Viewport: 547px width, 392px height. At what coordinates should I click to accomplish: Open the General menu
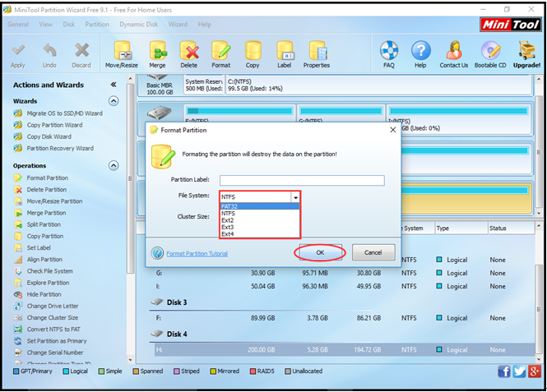click(x=18, y=25)
